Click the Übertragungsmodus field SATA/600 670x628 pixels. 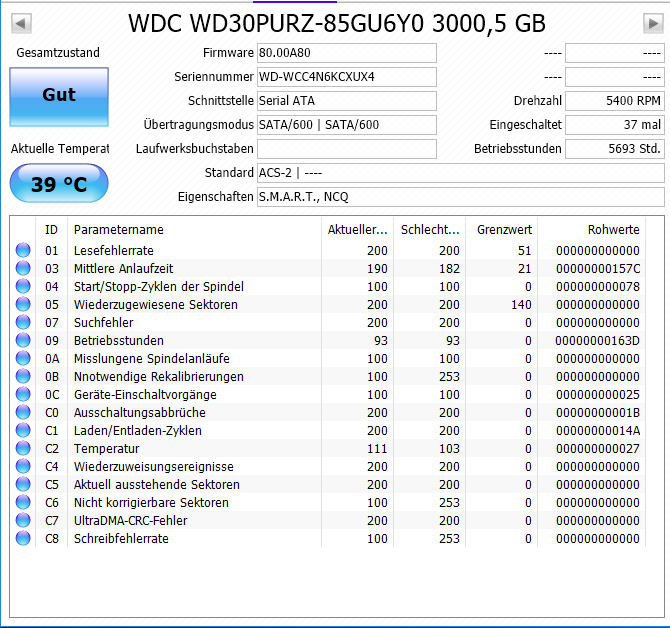click(x=347, y=125)
